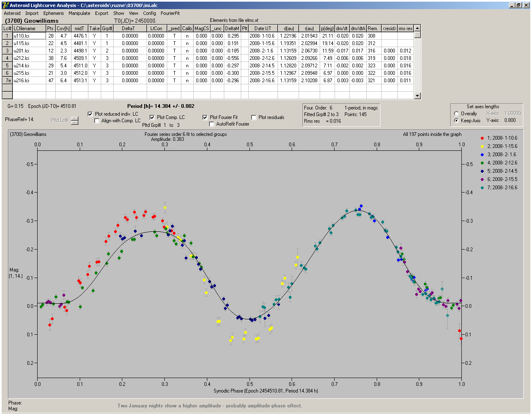Select row 6 header in lightcurve table
Screen dimensions: 532x414
point(7,73)
